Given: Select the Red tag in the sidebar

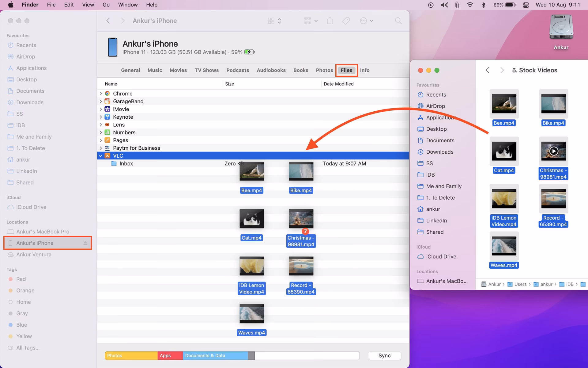Looking at the screenshot, I should (21, 279).
